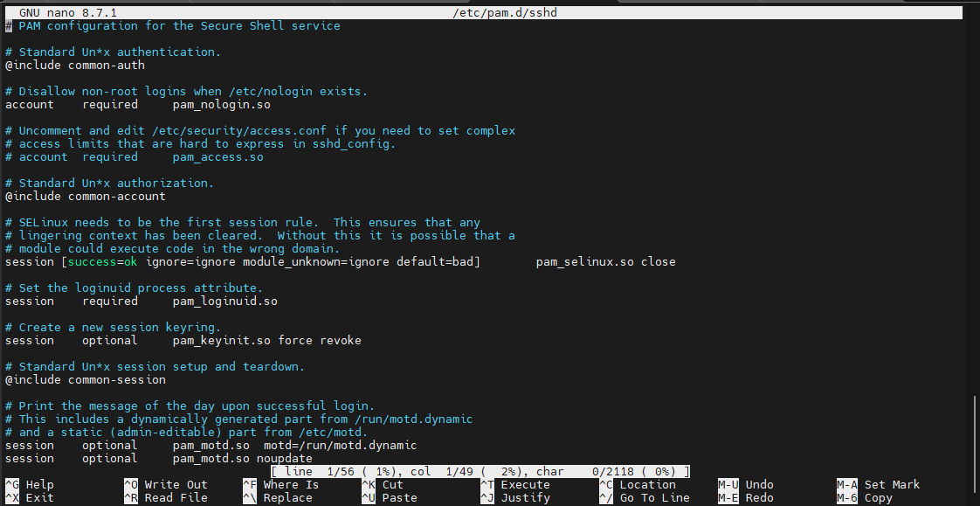Click the ^C Location shortcut
Screen dimensions: 980x506
[x=638, y=485]
